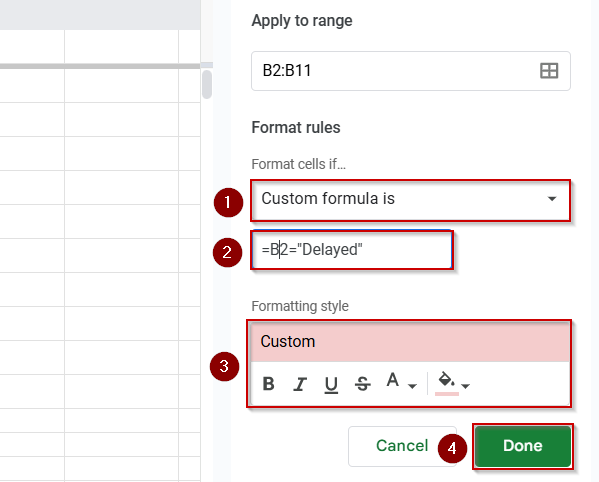The height and width of the screenshot is (482, 599).
Task: Expand the fill color dropdown arrow
Action: 465,386
